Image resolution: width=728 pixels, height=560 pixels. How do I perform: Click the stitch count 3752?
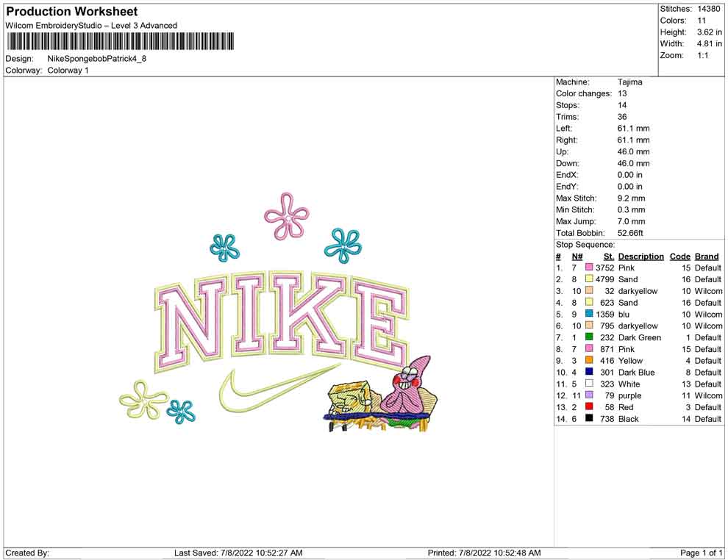point(605,268)
